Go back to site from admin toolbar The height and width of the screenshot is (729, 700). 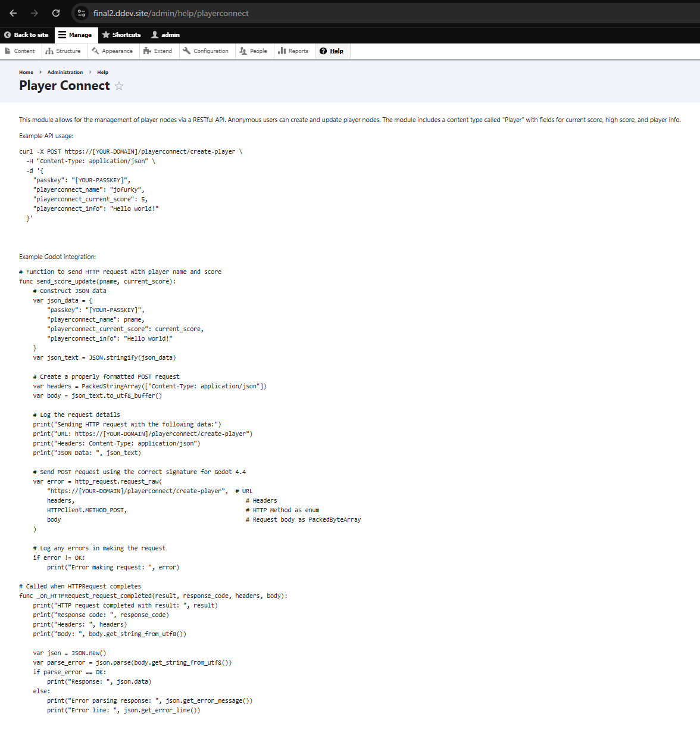point(26,35)
